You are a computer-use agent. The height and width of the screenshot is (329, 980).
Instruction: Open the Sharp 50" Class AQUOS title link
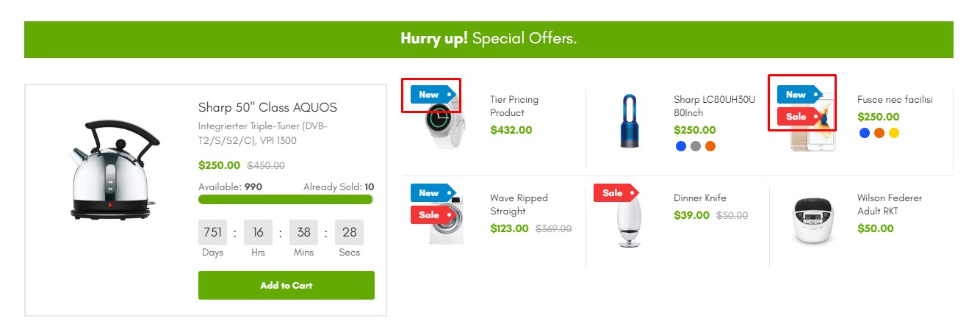(267, 107)
